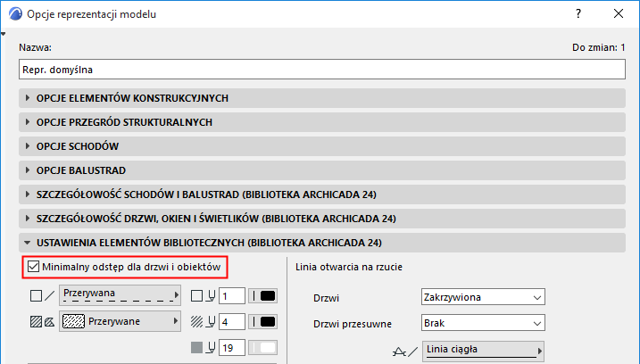
Task: Click the slanted line icon beside Linia ciągła
Action: pyautogui.click(x=413, y=352)
